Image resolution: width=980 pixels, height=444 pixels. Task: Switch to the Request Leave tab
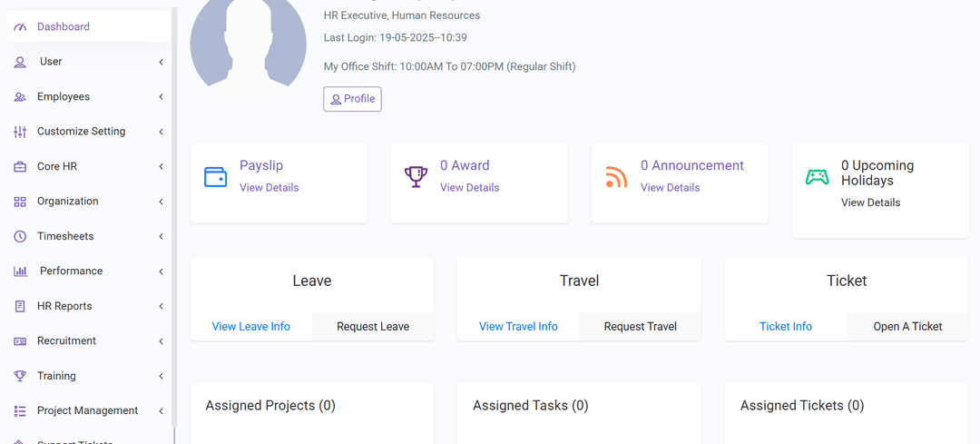[373, 327]
